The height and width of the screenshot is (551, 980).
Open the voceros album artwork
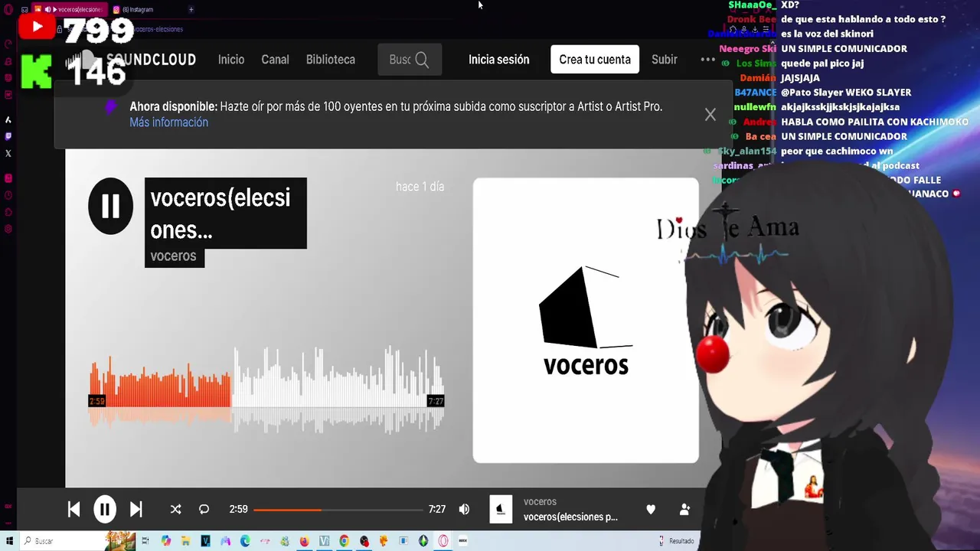(586, 320)
